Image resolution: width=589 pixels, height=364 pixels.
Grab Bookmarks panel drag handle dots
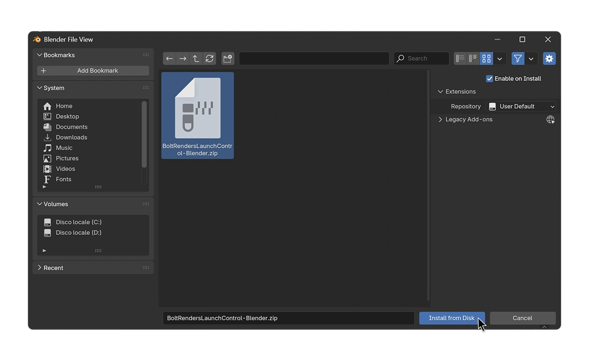(146, 55)
